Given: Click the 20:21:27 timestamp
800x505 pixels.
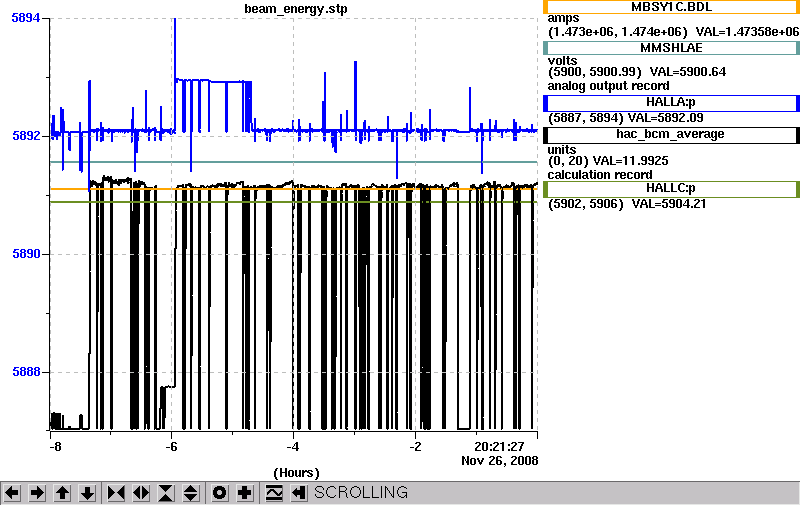Looking at the screenshot, I should click(499, 447).
